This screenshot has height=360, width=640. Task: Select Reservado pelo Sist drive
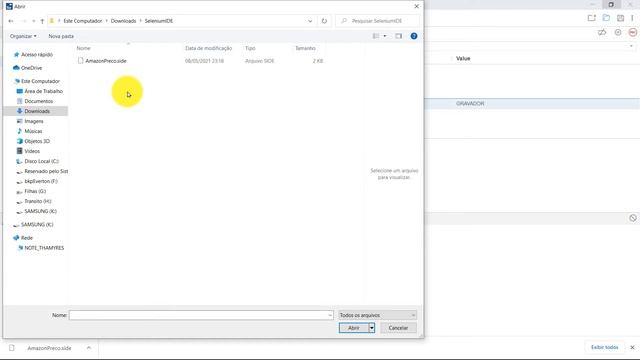point(46,171)
